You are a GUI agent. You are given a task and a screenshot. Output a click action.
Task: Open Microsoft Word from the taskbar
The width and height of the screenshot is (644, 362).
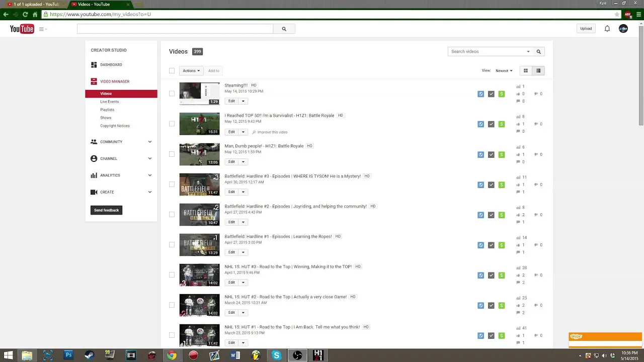[x=235, y=355]
